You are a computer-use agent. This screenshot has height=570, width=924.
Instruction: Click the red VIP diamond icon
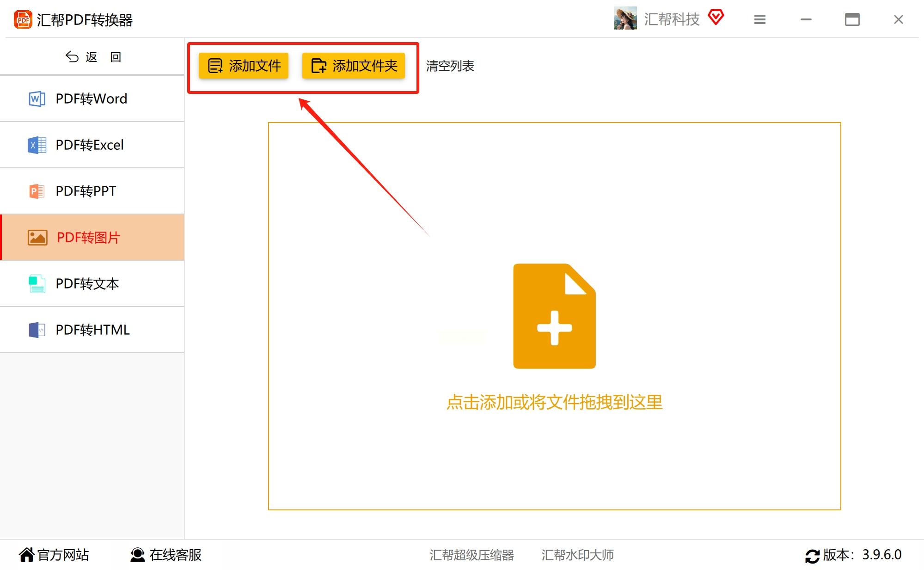(716, 18)
